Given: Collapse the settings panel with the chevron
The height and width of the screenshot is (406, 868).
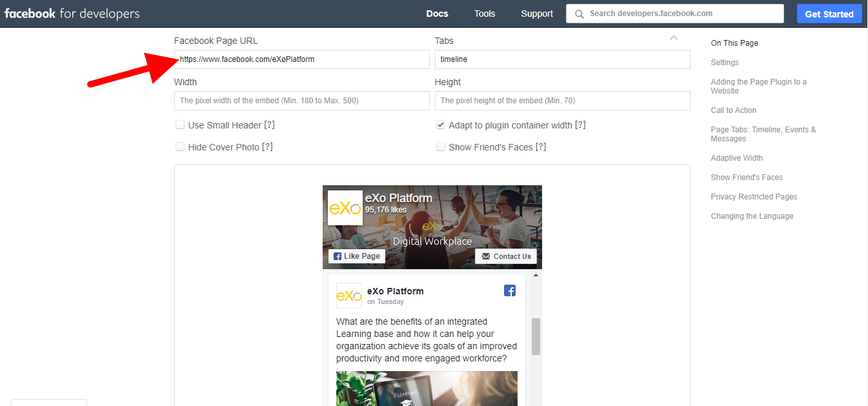Looking at the screenshot, I should click(x=674, y=38).
